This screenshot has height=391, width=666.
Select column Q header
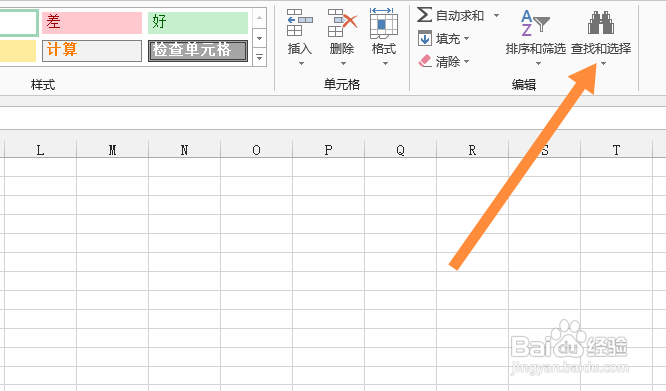[x=401, y=150]
